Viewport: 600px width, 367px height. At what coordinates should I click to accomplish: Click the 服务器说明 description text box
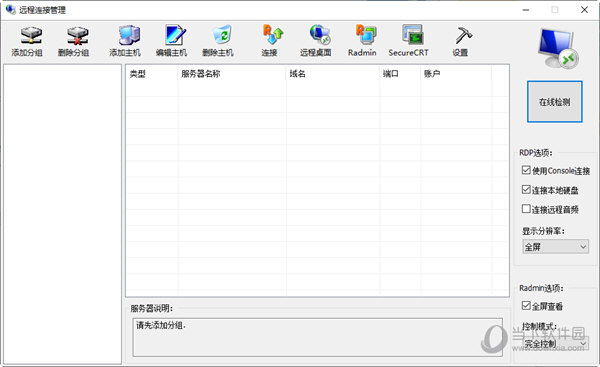[318, 337]
